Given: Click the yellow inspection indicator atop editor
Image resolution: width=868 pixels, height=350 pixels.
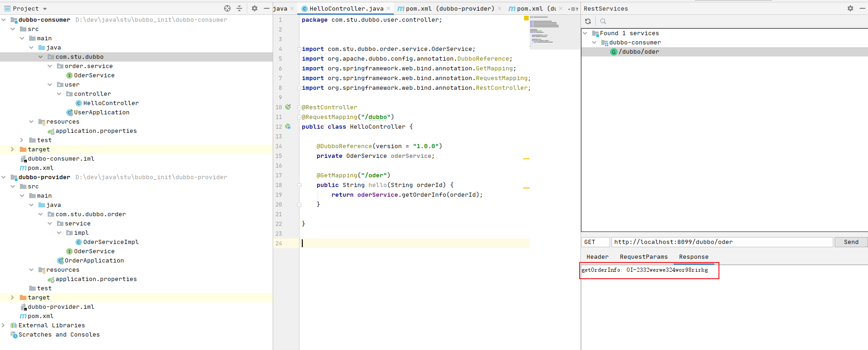Looking at the screenshot, I should [x=526, y=18].
